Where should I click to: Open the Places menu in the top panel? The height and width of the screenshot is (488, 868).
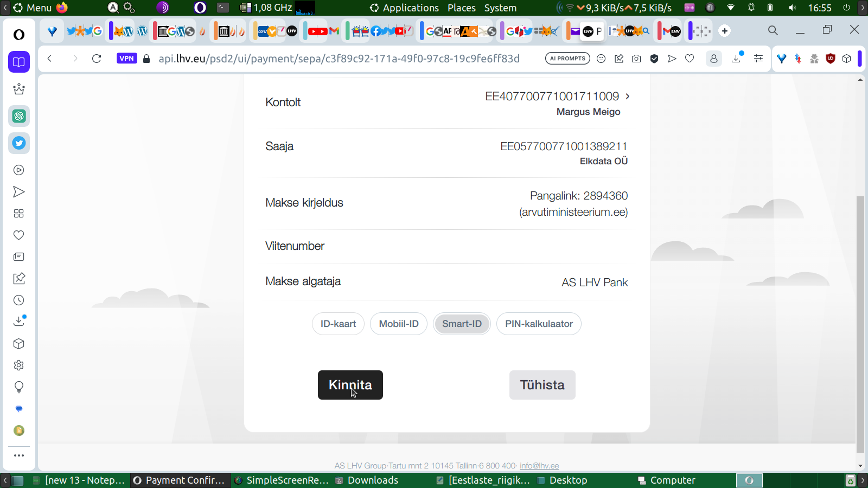[x=462, y=8]
